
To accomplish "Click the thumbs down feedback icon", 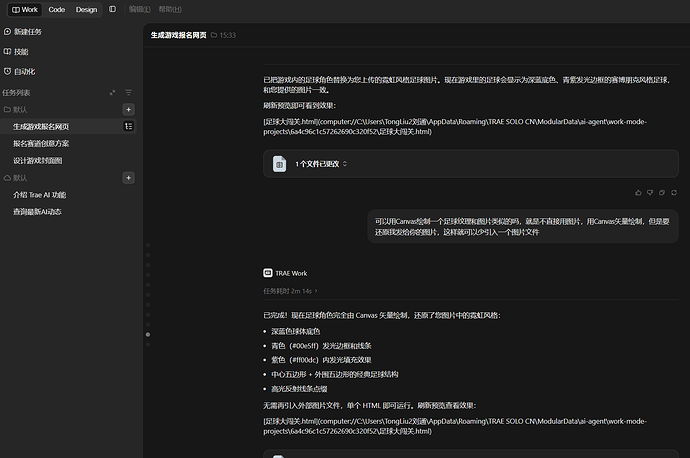I will (x=650, y=193).
